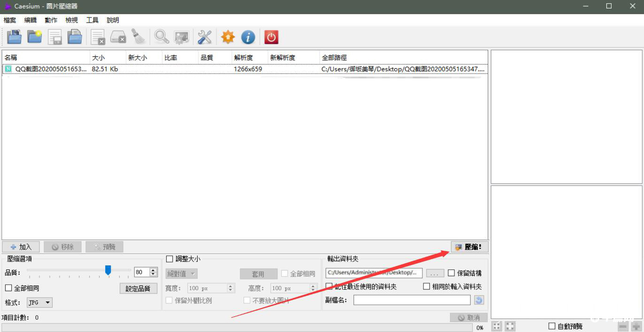
Task: Enable the 調整大小 checkbox
Action: 169,258
